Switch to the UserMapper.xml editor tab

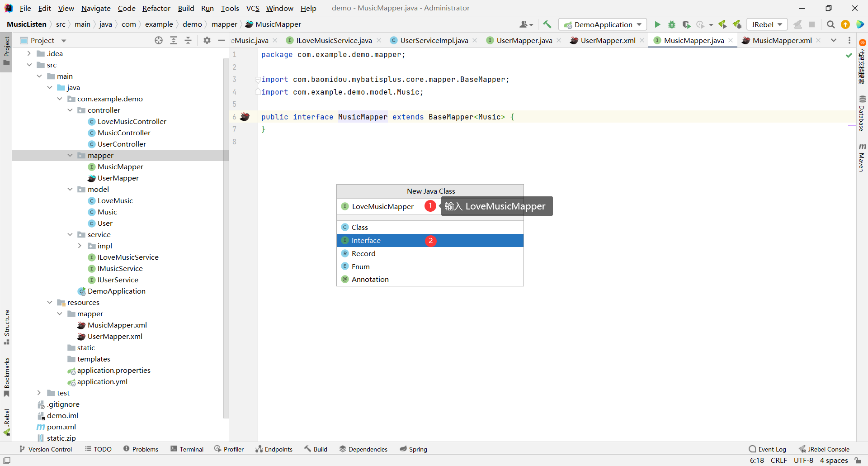(x=608, y=40)
